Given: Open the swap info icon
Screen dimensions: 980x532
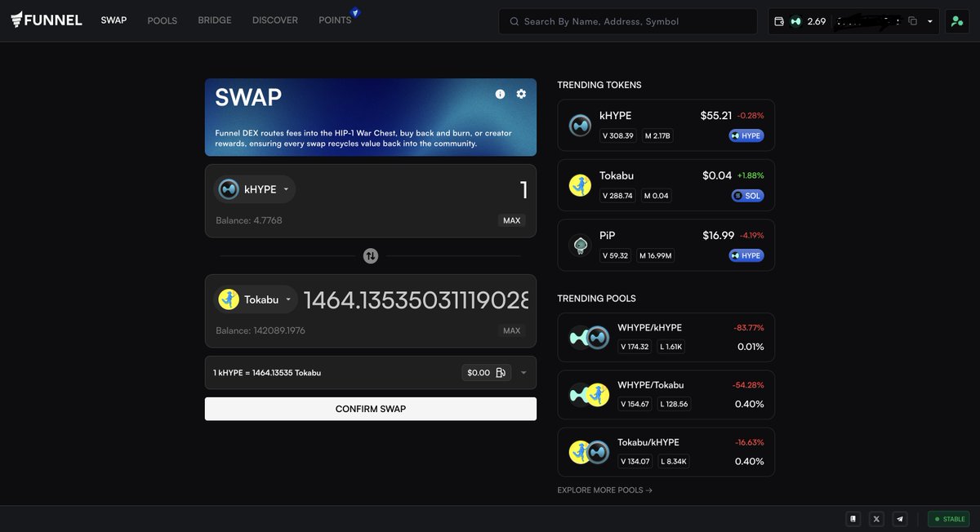Looking at the screenshot, I should 500,94.
